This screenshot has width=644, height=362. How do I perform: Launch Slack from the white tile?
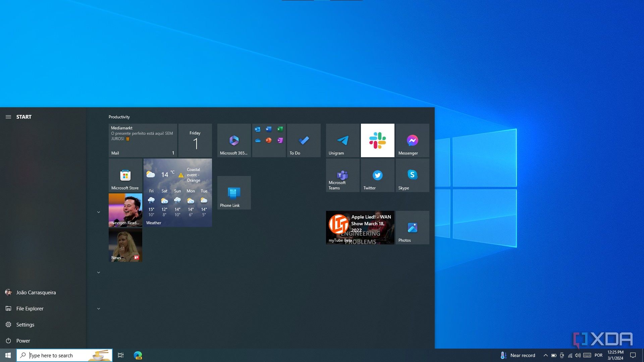tap(377, 140)
